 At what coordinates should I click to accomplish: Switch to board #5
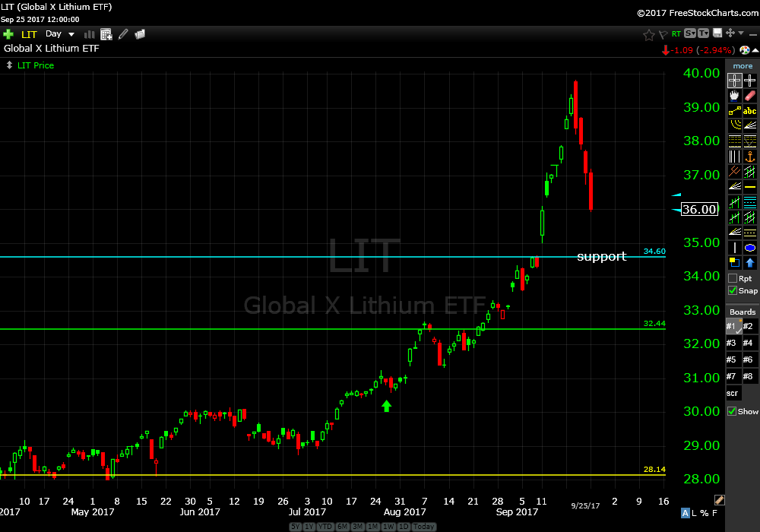point(733,359)
